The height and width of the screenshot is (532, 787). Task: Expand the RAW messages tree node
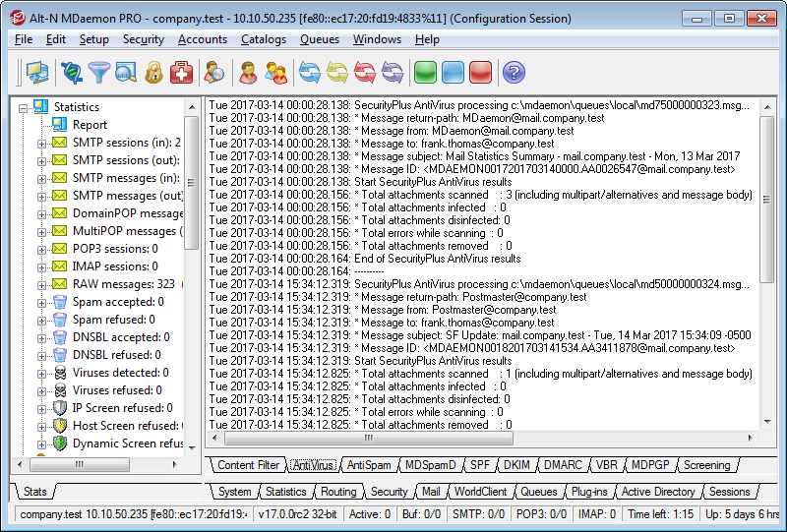(x=41, y=284)
